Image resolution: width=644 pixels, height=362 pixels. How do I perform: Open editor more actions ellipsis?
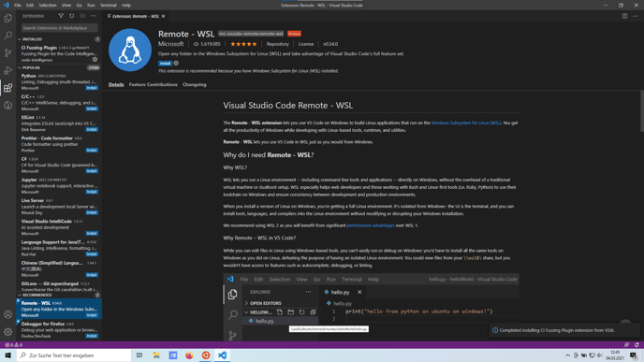(x=635, y=16)
